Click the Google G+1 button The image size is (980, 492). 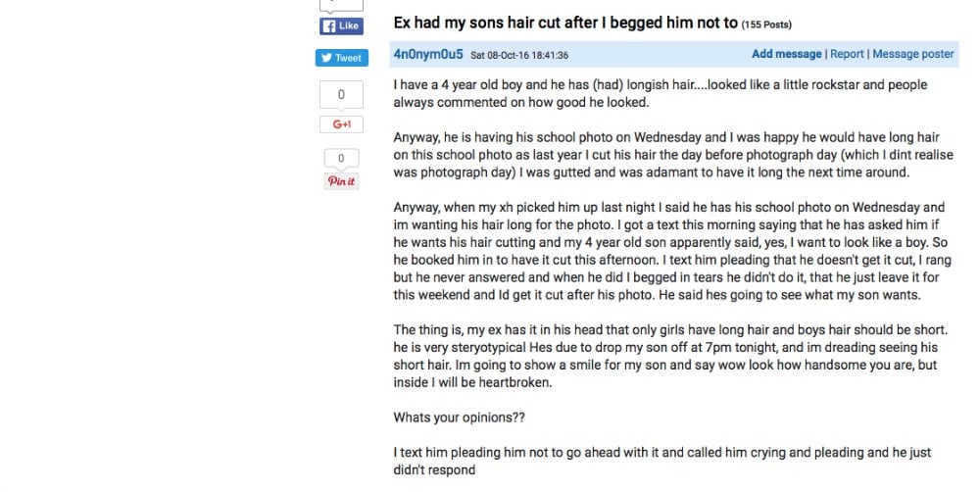pos(341,124)
